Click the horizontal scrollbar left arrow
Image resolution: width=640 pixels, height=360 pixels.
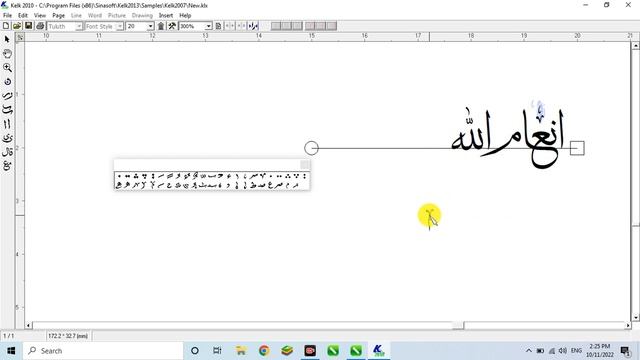pyautogui.click(x=29, y=325)
